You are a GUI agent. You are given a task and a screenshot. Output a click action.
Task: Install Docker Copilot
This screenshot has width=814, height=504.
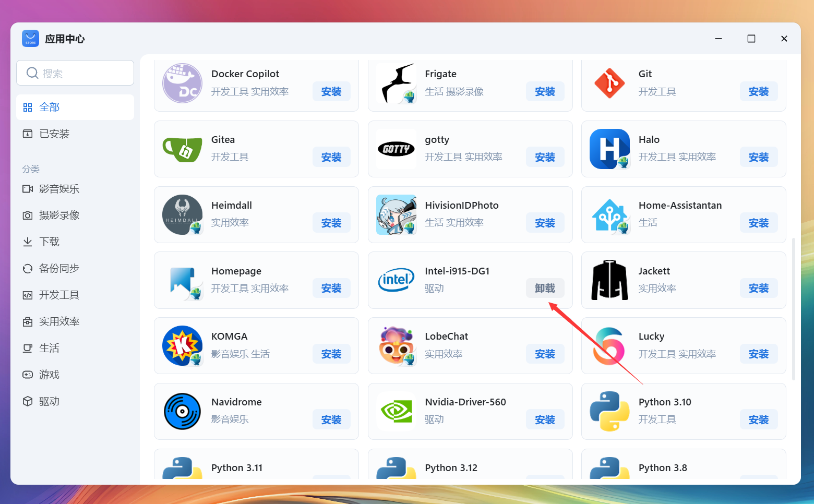[331, 91]
